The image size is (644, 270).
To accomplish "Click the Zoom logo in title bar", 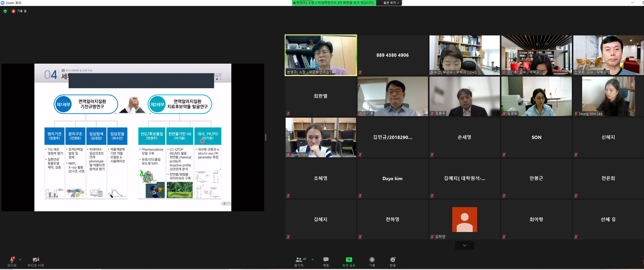I will 3,3.
